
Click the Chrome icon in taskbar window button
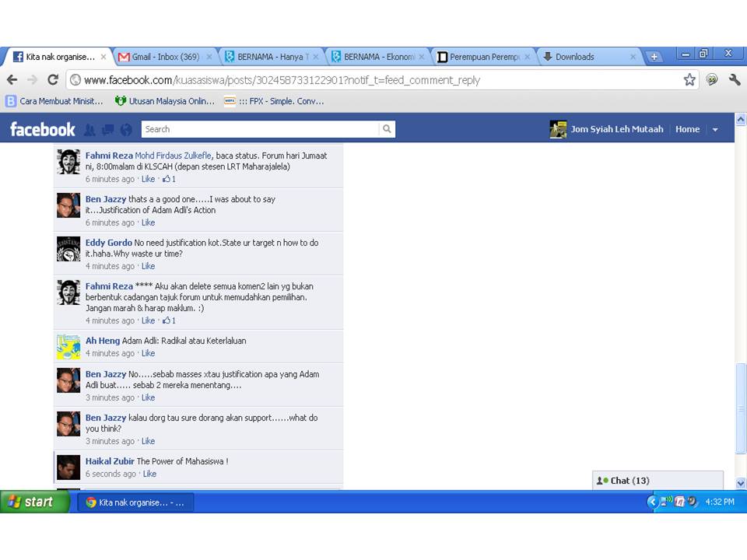91,502
